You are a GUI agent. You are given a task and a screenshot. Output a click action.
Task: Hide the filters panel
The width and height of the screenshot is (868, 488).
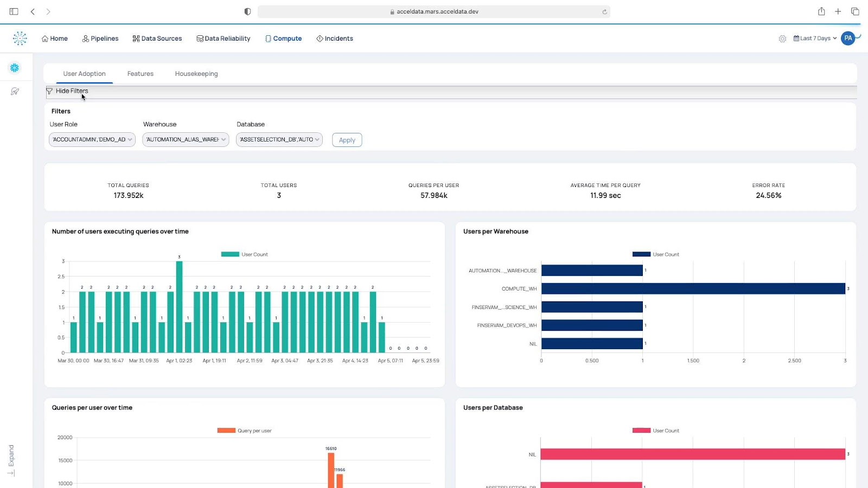coord(71,91)
